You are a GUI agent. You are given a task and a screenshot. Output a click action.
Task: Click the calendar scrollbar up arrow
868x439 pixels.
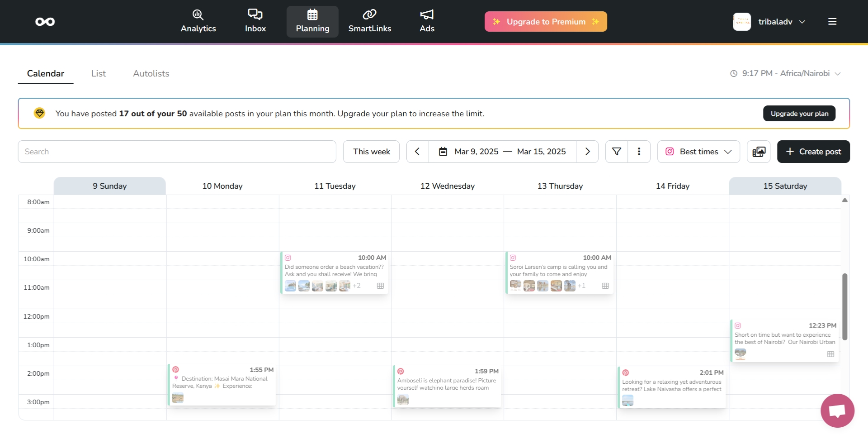coord(844,200)
